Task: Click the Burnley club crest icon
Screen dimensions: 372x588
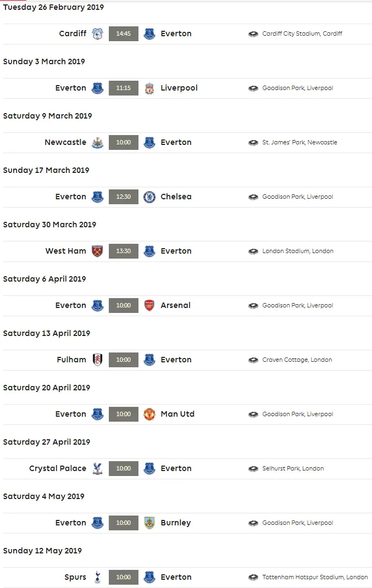Action: [149, 523]
